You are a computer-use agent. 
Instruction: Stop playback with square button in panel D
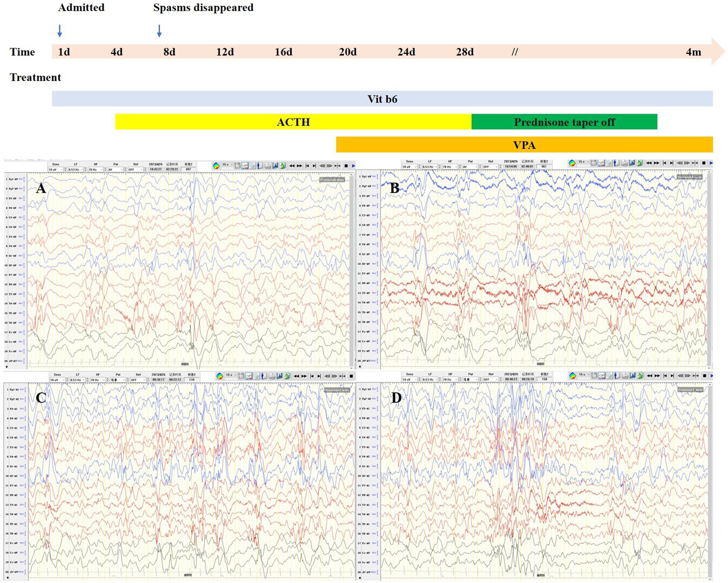[x=704, y=376]
